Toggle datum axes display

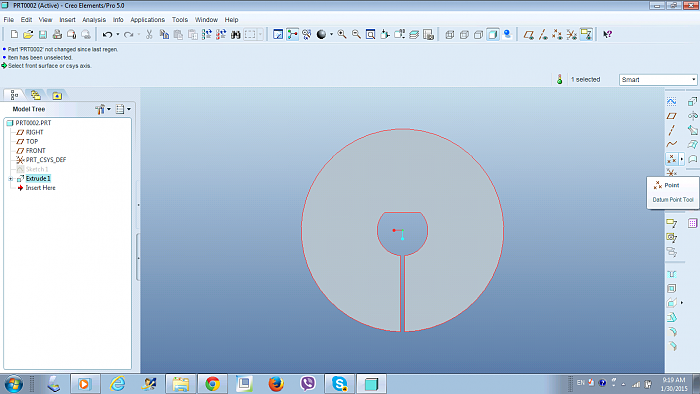543,34
